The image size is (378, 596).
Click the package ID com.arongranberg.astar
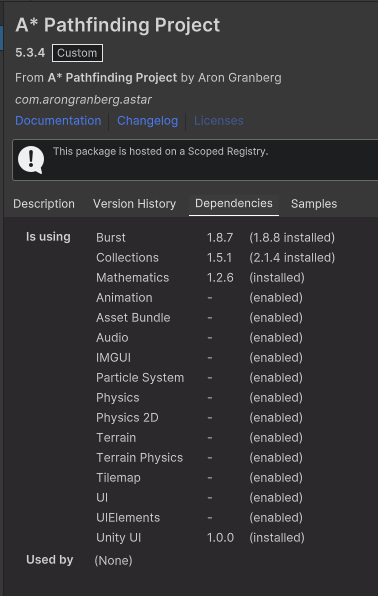83,100
